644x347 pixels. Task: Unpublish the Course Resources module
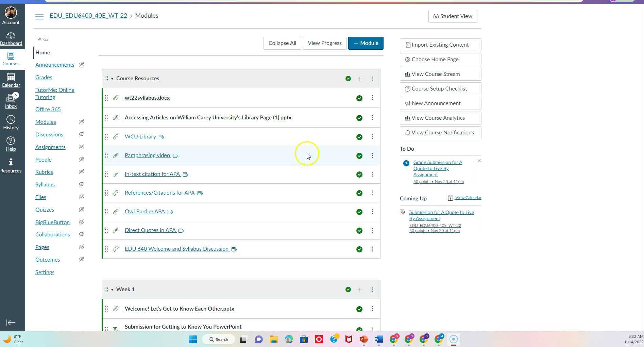click(x=348, y=79)
